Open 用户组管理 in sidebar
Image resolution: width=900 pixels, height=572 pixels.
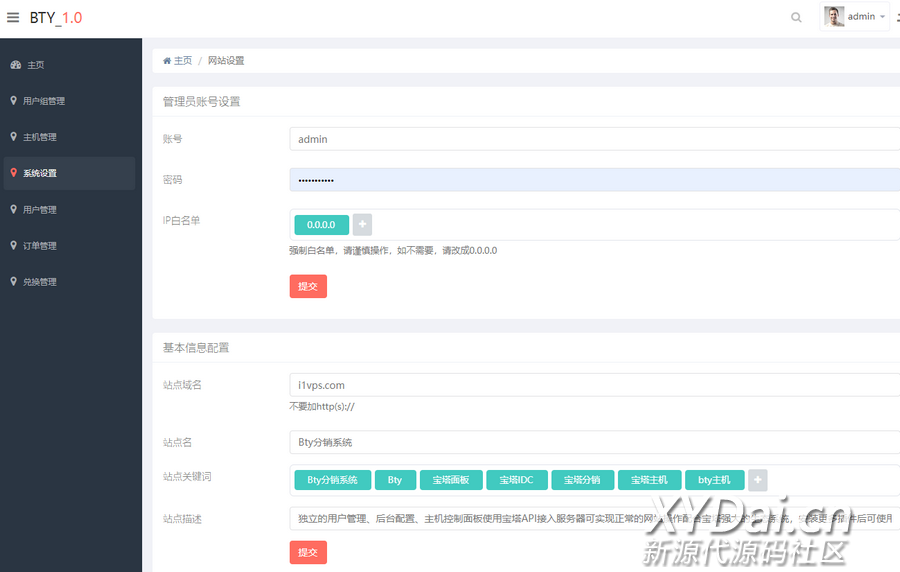44,101
